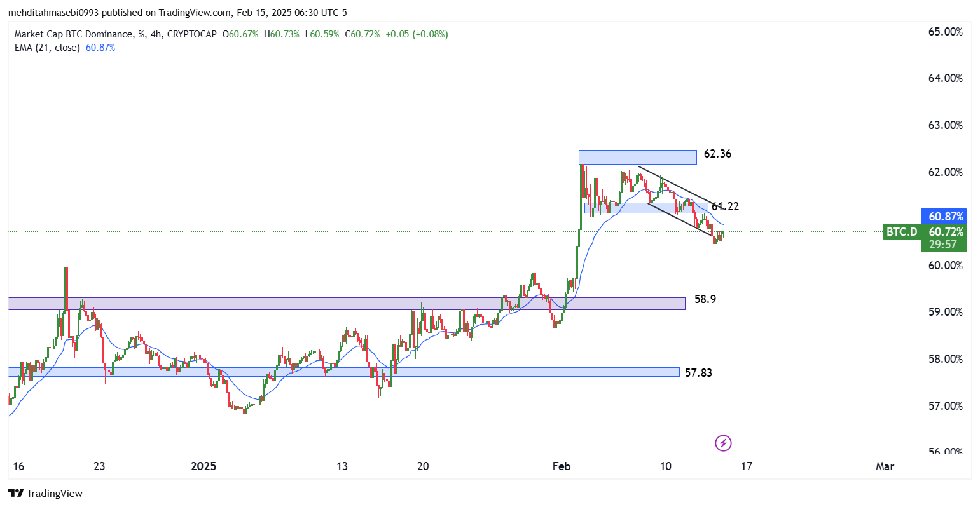Click the 61.22 level label
The height and width of the screenshot is (507, 980).
point(726,206)
